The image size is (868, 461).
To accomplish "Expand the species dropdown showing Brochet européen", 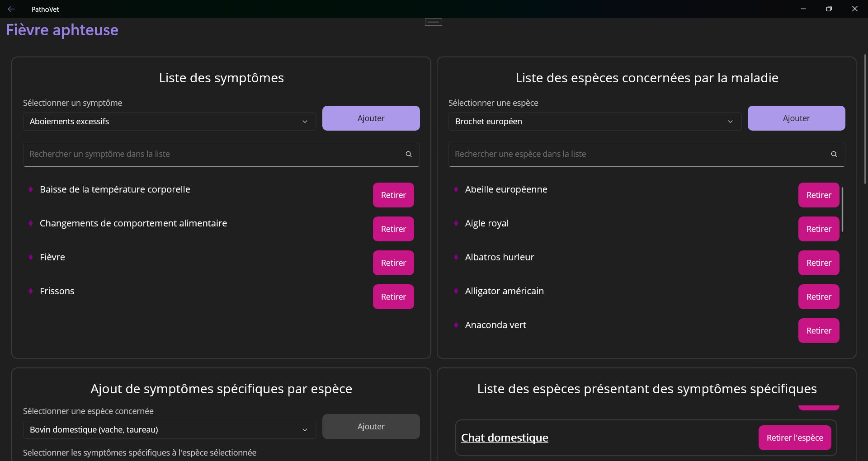I will click(x=594, y=122).
